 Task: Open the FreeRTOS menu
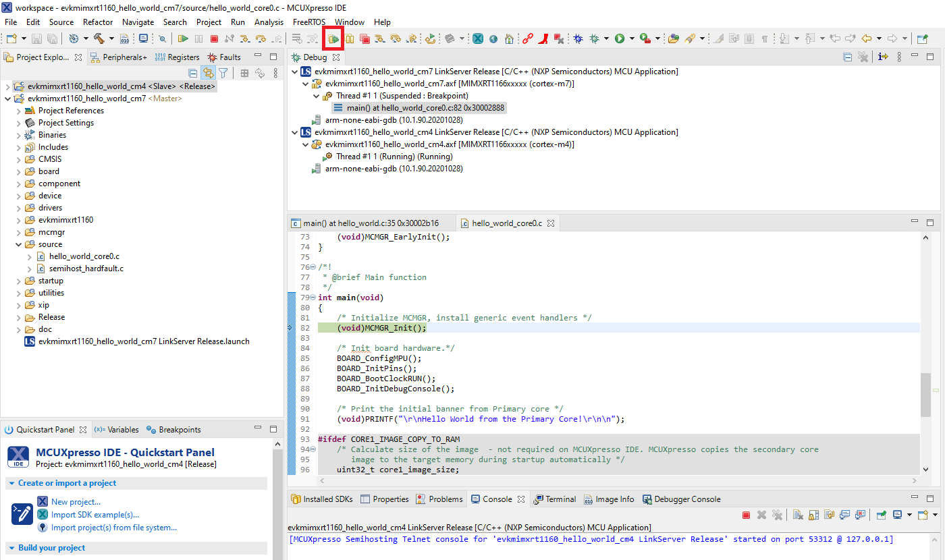308,22
